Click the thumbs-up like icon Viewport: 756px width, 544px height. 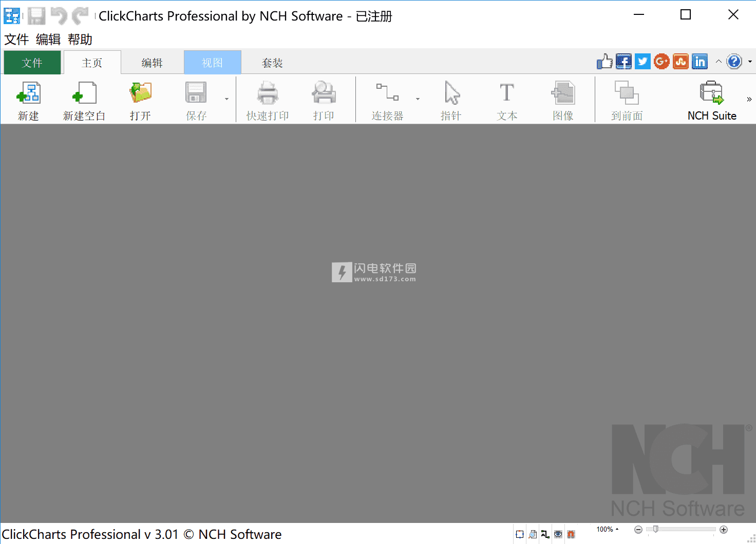click(604, 62)
